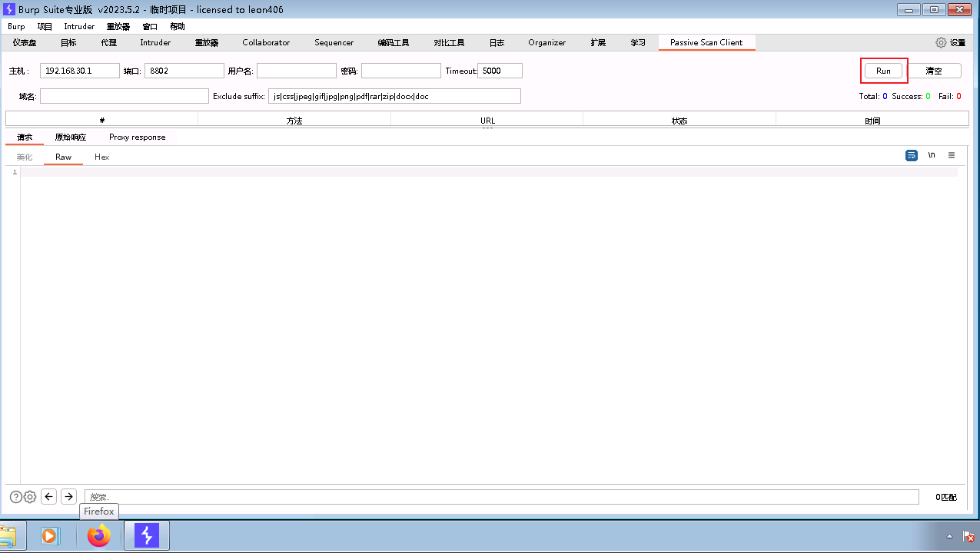Click the 0匹配 match count
The width and height of the screenshot is (980, 553).
pyautogui.click(x=946, y=498)
